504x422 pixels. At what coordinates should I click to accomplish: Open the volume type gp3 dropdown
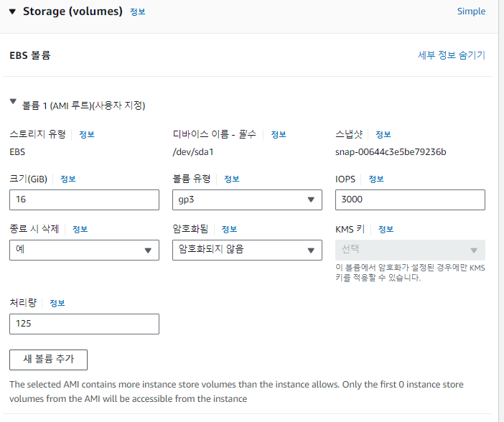(x=247, y=200)
